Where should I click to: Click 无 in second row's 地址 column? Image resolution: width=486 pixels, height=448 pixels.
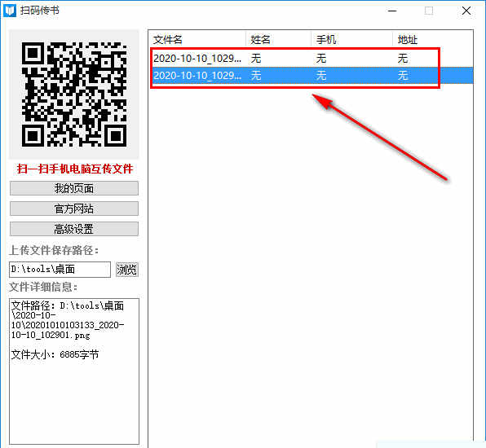tap(403, 75)
